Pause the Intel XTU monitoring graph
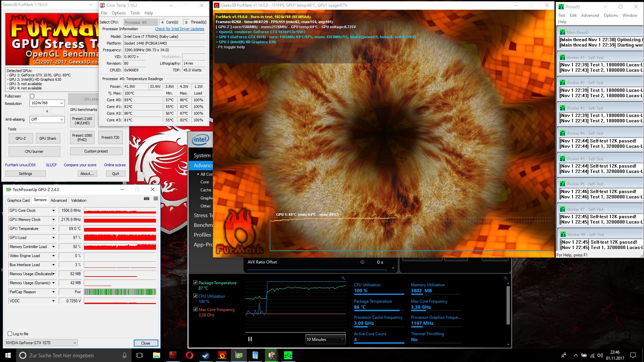Screen dimensions: 644x362 250,339
